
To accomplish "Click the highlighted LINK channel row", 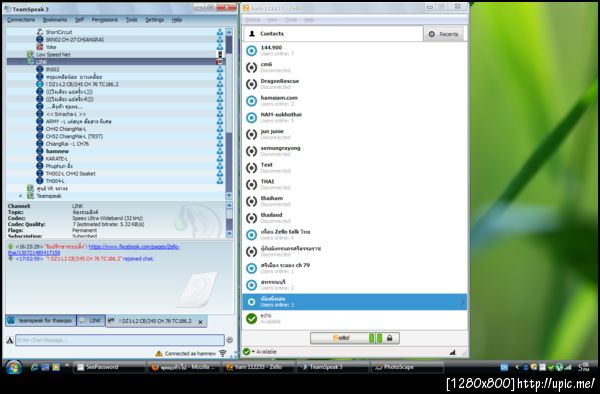I will (115, 62).
